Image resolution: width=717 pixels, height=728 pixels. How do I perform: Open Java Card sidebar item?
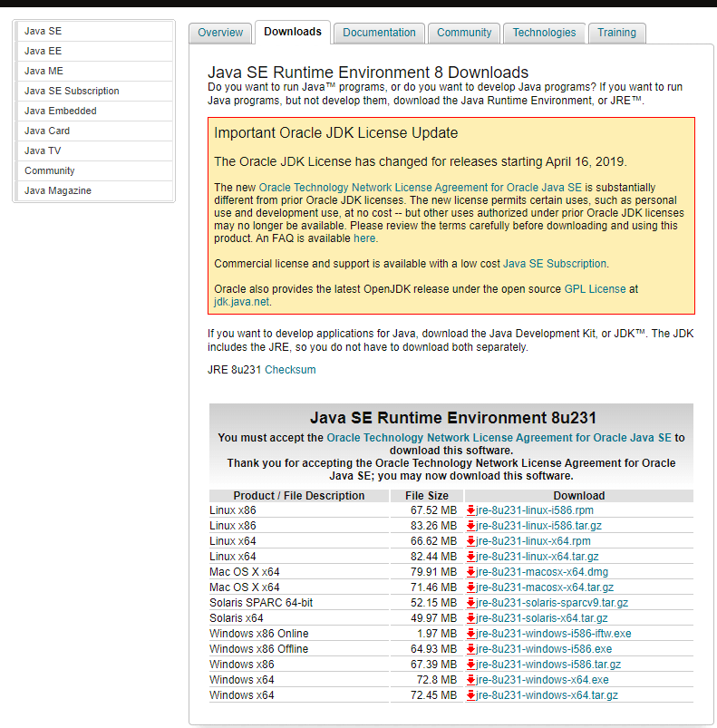[94, 131]
